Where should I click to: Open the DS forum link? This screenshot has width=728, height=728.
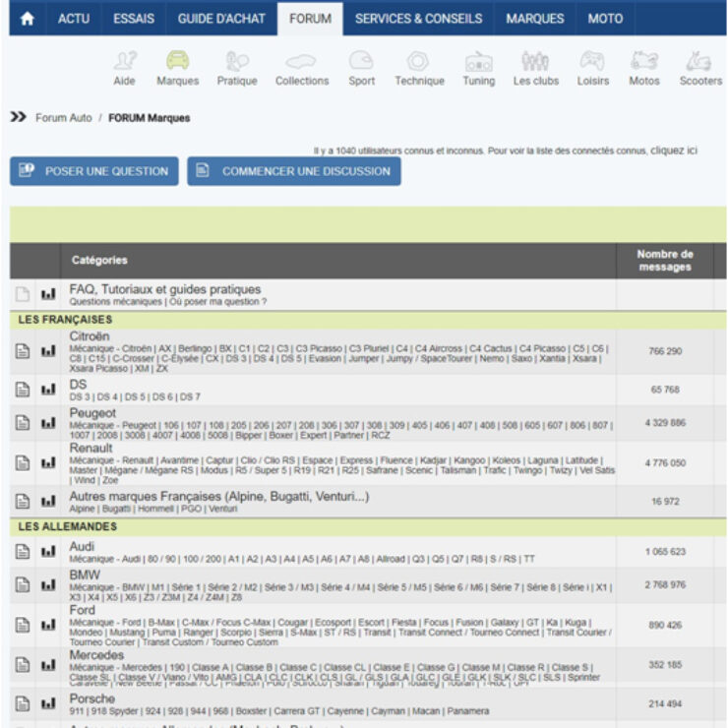[x=78, y=385]
